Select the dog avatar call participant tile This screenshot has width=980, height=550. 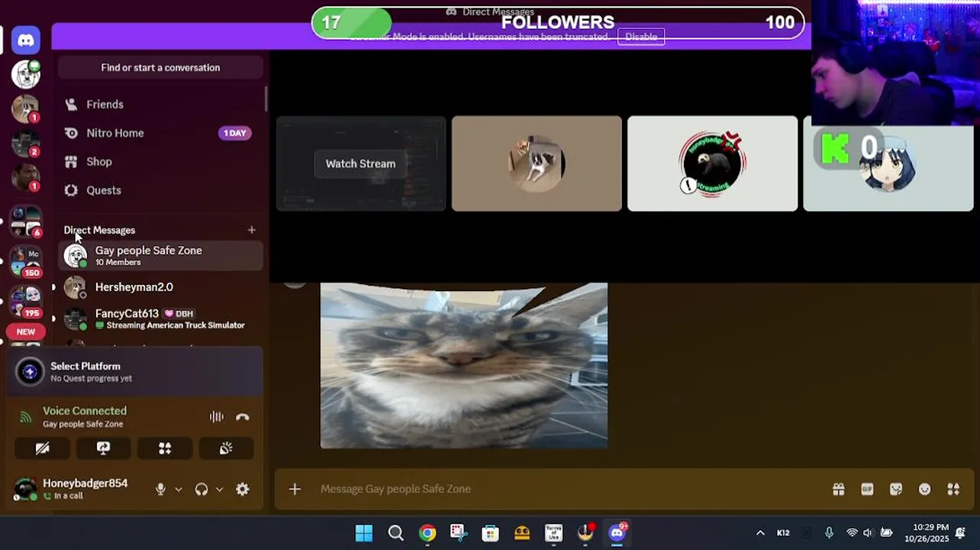537,163
